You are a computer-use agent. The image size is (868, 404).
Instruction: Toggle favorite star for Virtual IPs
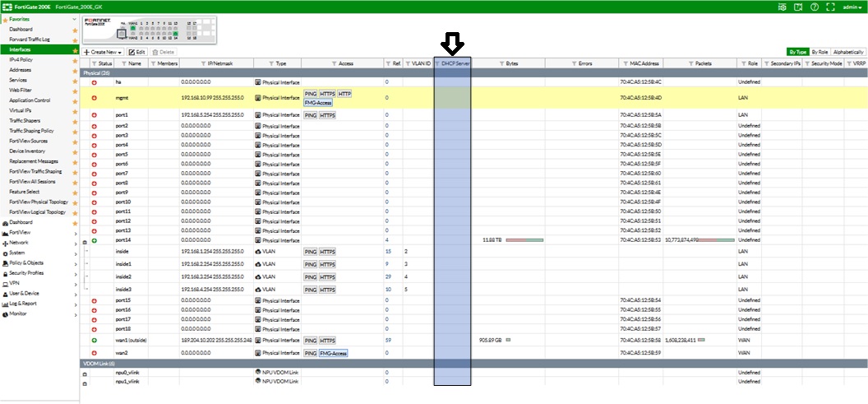pos(75,111)
